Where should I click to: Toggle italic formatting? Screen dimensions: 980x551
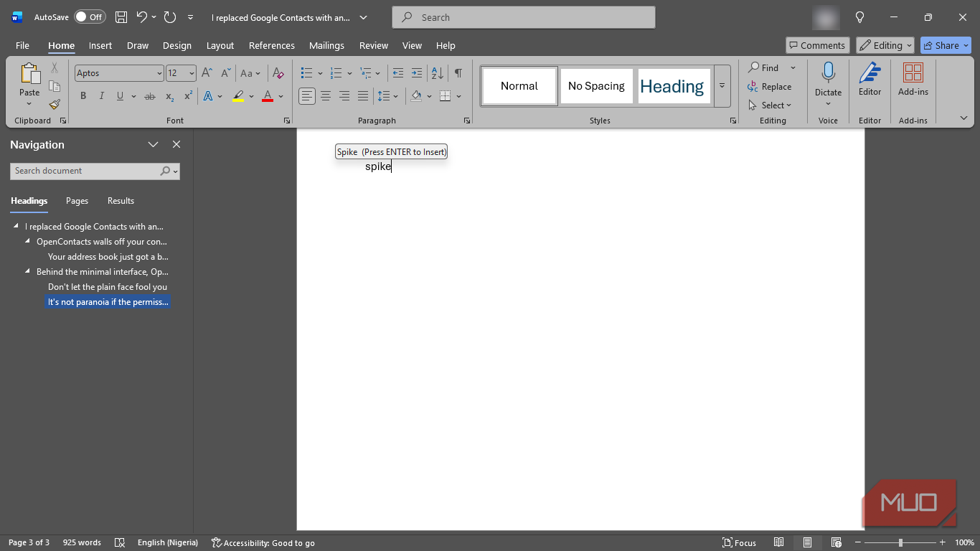coord(101,96)
